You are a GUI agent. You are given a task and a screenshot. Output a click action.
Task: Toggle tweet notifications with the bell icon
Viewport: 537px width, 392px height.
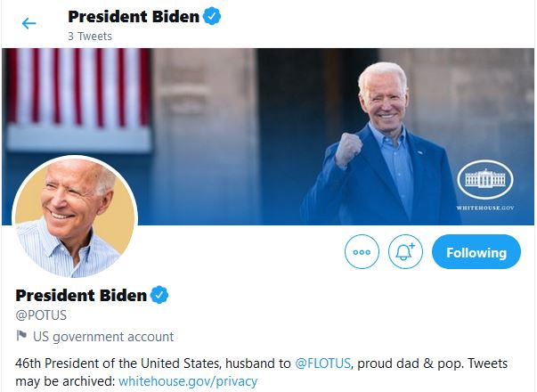405,252
